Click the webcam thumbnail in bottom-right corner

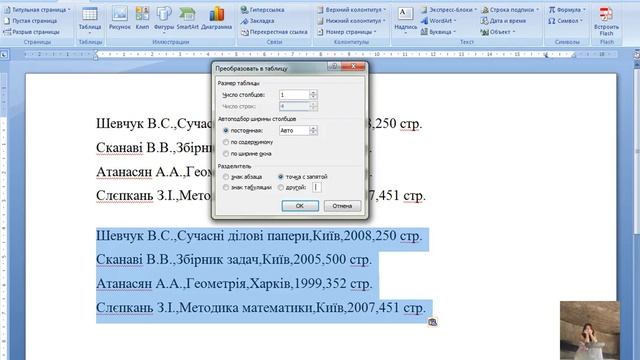[x=590, y=331]
